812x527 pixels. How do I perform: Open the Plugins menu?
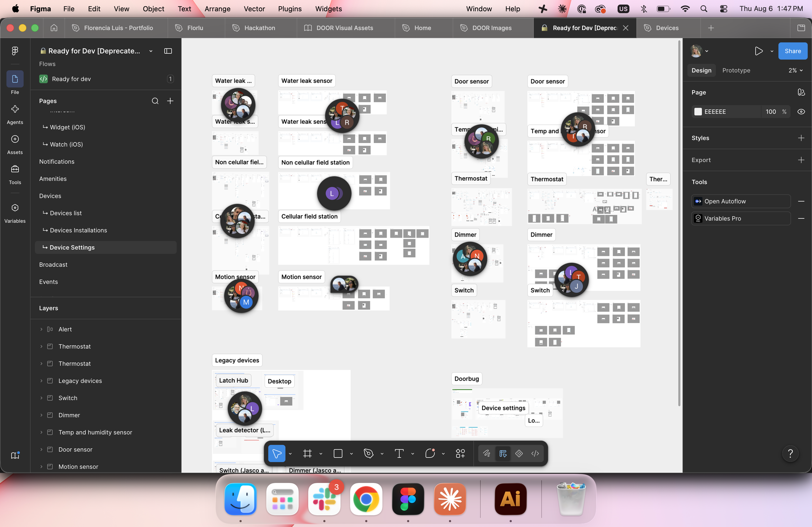coord(290,9)
